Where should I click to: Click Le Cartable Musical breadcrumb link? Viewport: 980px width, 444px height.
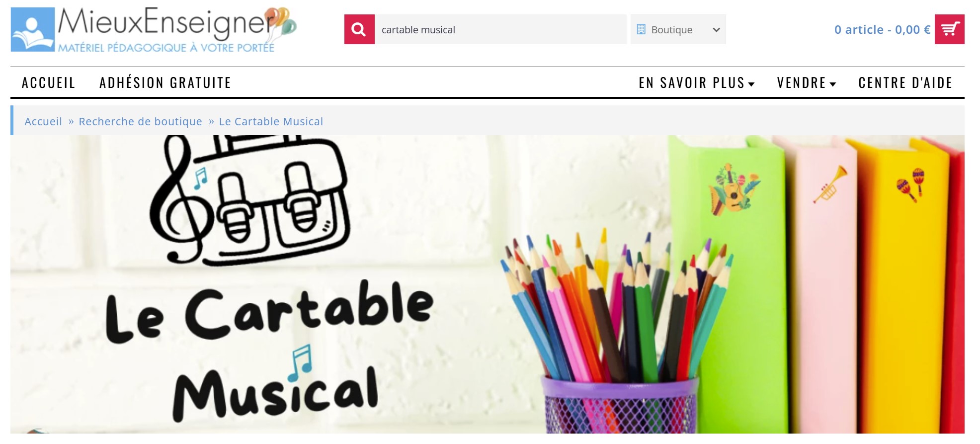click(x=271, y=121)
